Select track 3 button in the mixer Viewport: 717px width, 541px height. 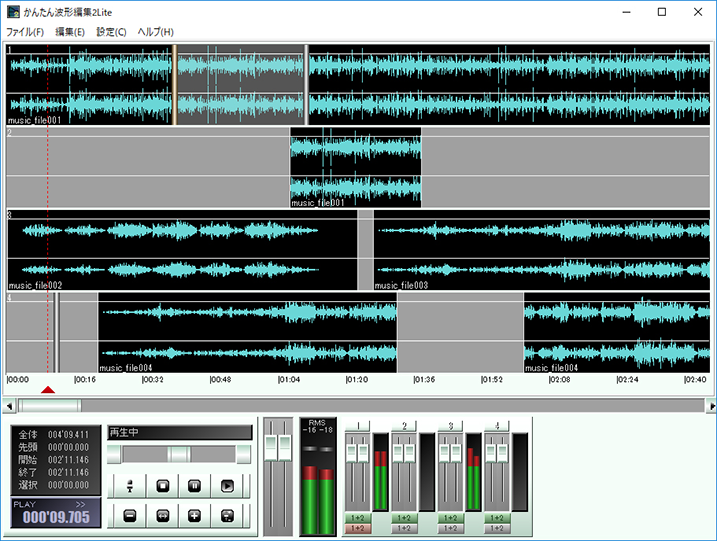(450, 426)
